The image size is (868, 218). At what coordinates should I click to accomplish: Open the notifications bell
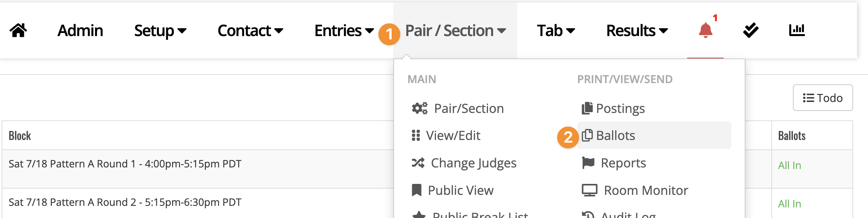705,30
